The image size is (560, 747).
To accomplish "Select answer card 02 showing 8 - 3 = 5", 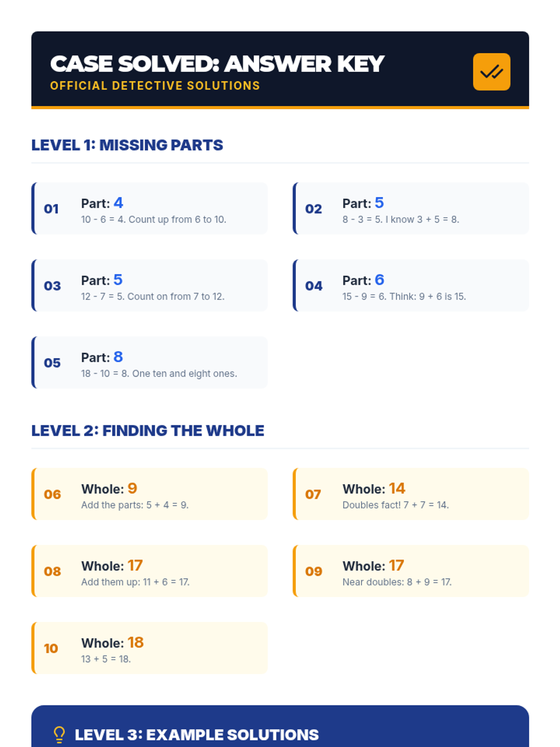I will click(411, 208).
